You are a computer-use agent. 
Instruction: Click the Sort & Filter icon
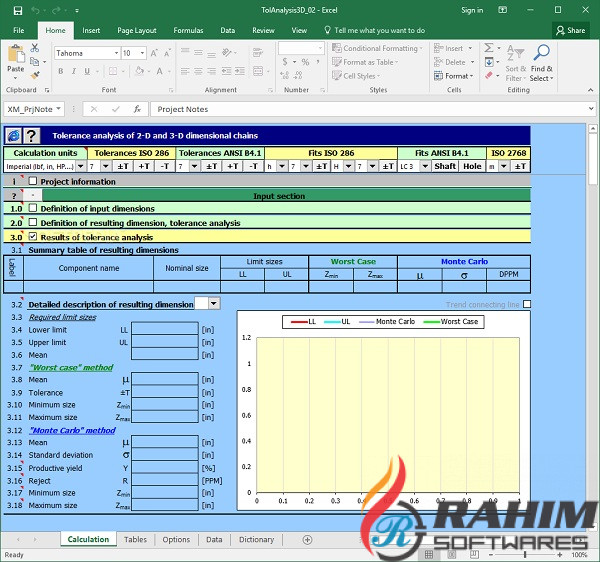[515, 62]
